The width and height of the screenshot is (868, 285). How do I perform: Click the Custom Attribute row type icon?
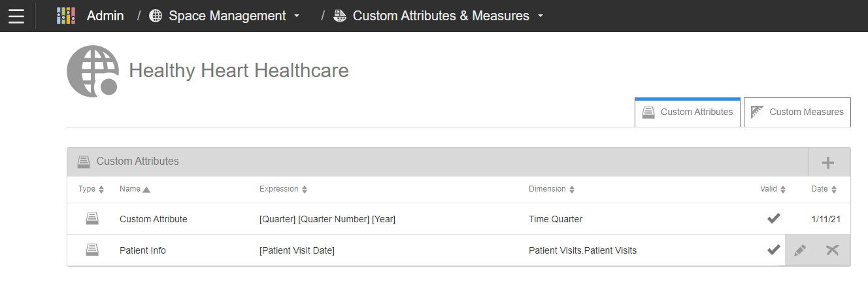[92, 219]
